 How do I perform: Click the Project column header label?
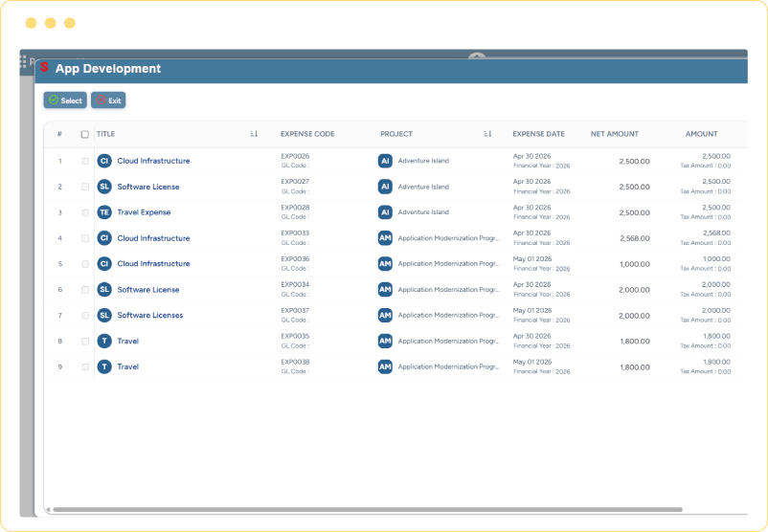tap(396, 134)
